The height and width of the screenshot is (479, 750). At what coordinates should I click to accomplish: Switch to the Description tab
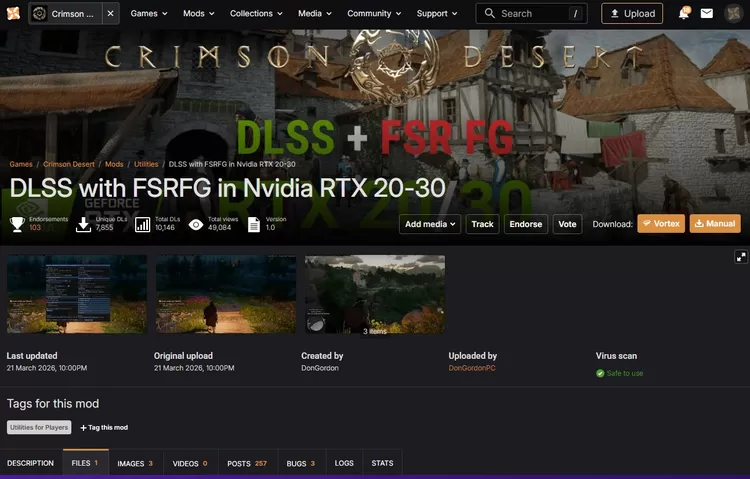point(30,463)
